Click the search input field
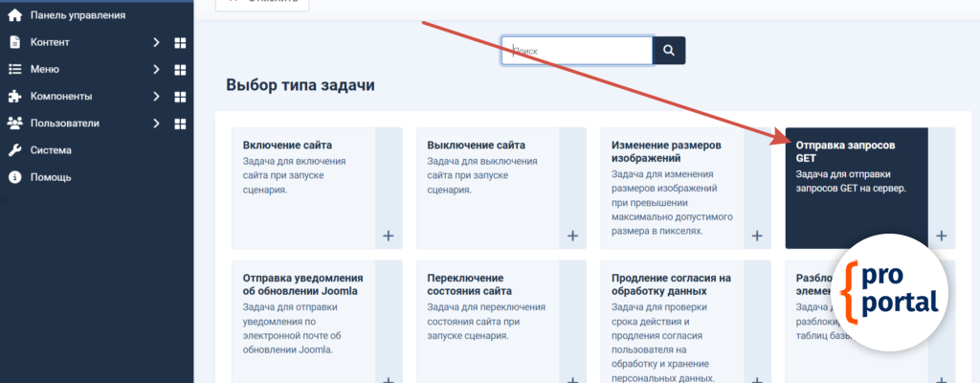This screenshot has height=383, width=980. pyautogui.click(x=577, y=51)
